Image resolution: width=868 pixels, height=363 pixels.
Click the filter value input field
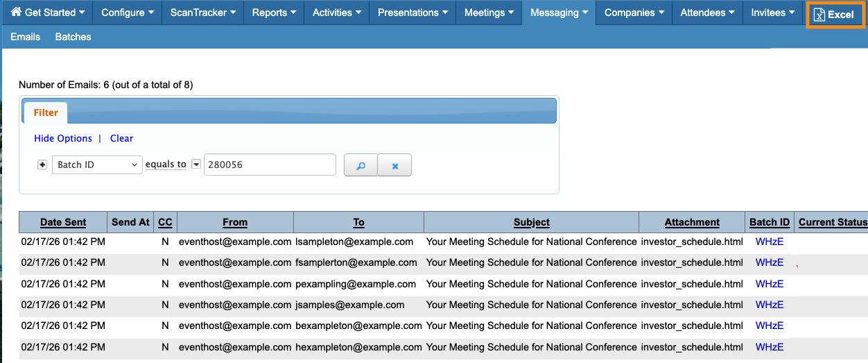click(x=270, y=164)
